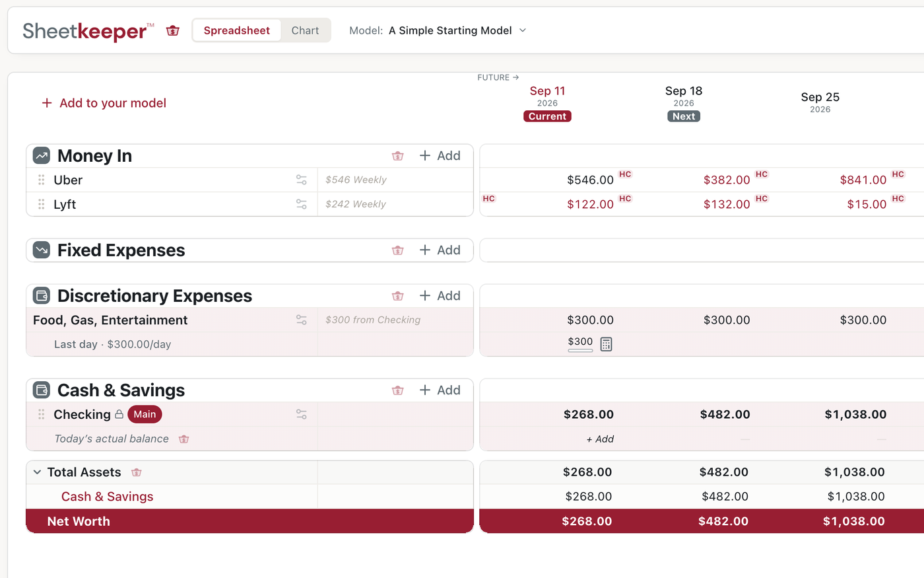The width and height of the screenshot is (924, 578).
Task: Click the Cash & Savings wallet section icon
Action: pos(42,390)
